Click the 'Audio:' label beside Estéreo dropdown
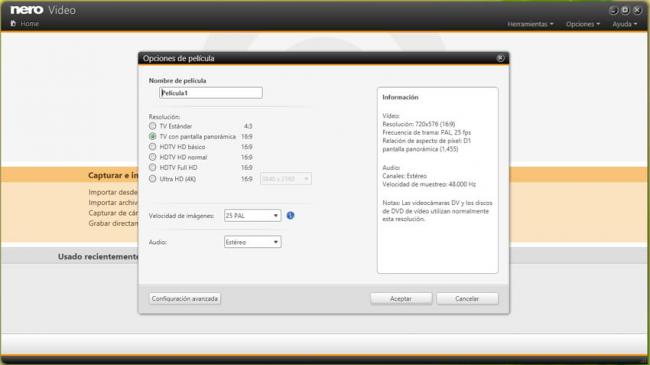 158,242
